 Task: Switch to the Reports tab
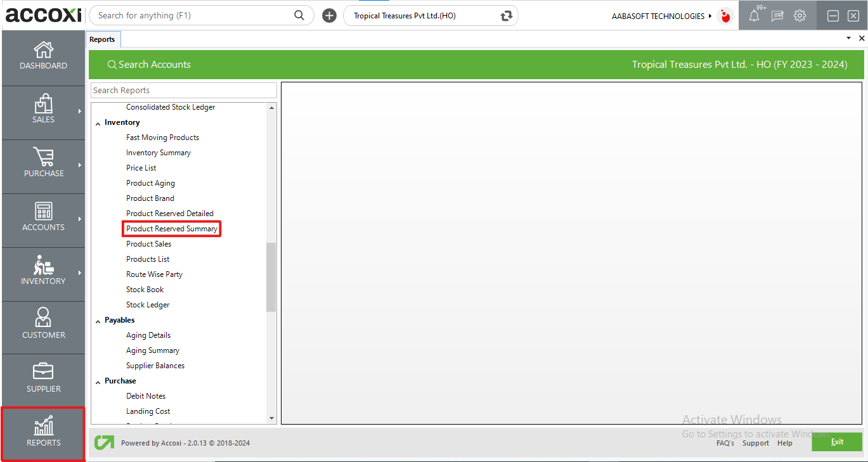point(103,39)
